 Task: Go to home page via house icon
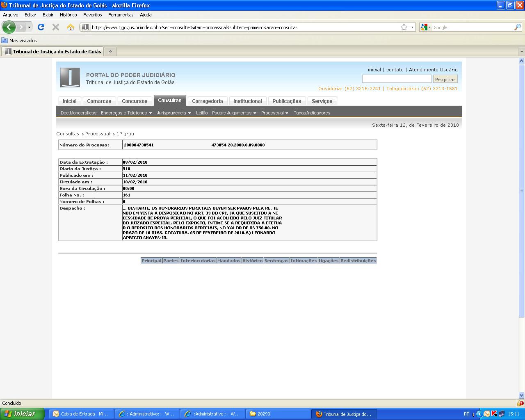click(x=71, y=27)
